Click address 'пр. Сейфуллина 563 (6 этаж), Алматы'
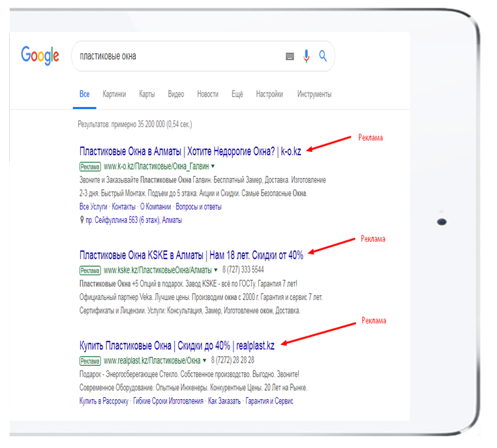 [134, 220]
